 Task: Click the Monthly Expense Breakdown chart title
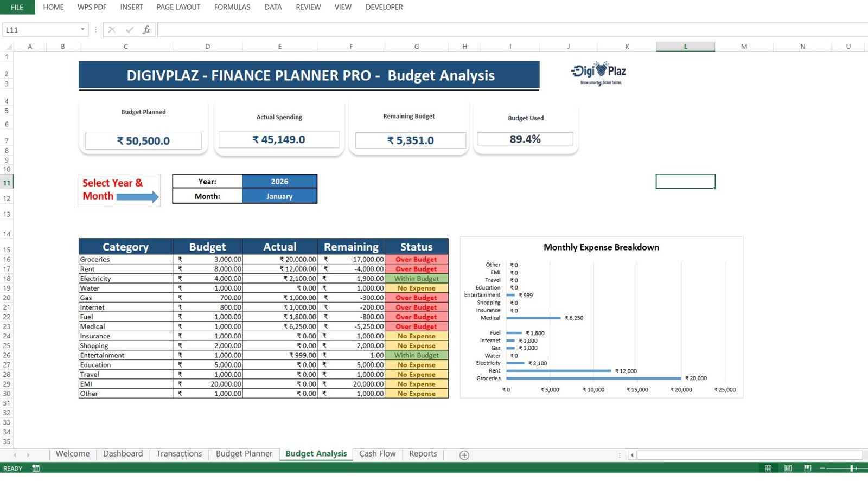tap(601, 247)
